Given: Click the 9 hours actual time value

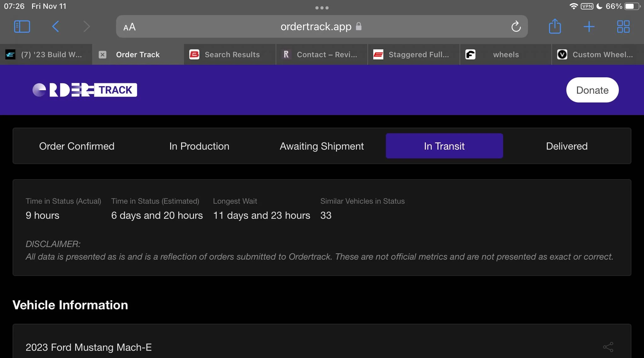Looking at the screenshot, I should click(42, 215).
